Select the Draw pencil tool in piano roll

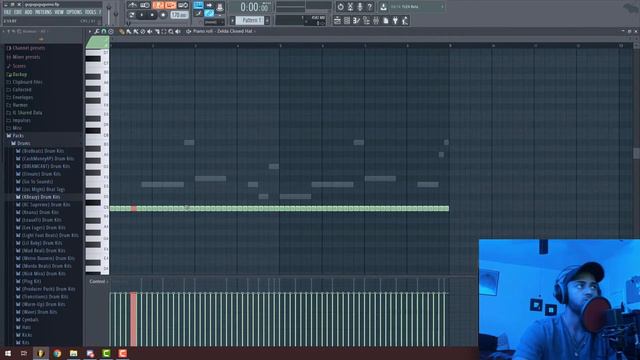(122, 31)
